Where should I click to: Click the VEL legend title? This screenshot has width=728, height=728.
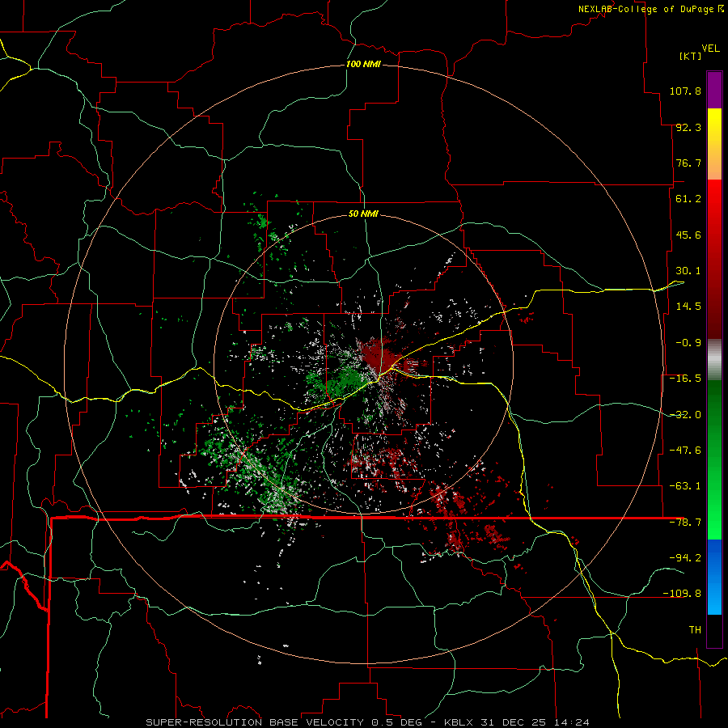[710, 49]
